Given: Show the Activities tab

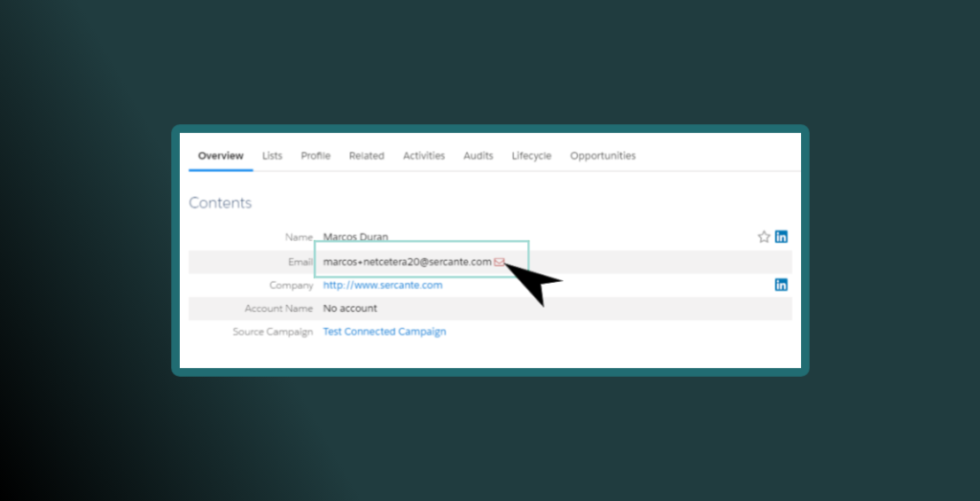Looking at the screenshot, I should pyautogui.click(x=424, y=156).
